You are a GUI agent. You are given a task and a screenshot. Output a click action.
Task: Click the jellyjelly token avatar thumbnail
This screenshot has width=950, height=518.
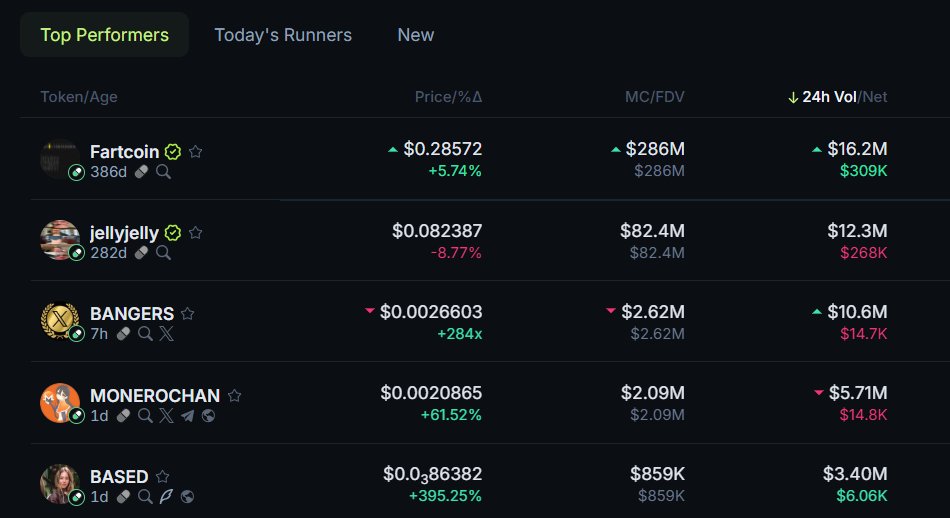[x=59, y=239]
